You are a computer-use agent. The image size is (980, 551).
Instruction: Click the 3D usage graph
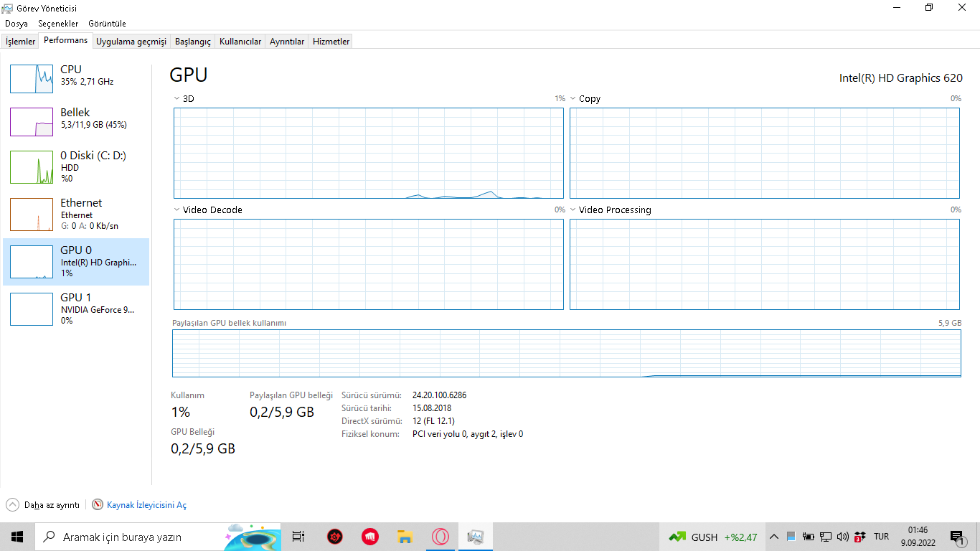pos(369,153)
